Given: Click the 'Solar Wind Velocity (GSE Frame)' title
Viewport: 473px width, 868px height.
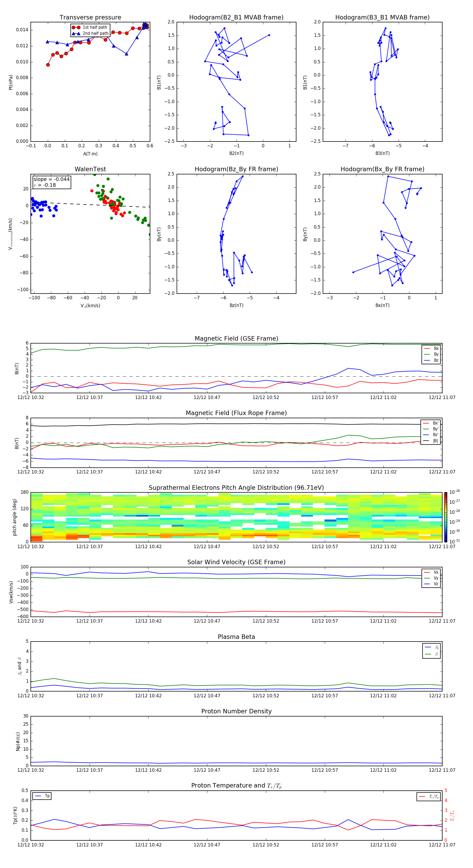Looking at the screenshot, I should [x=236, y=562].
